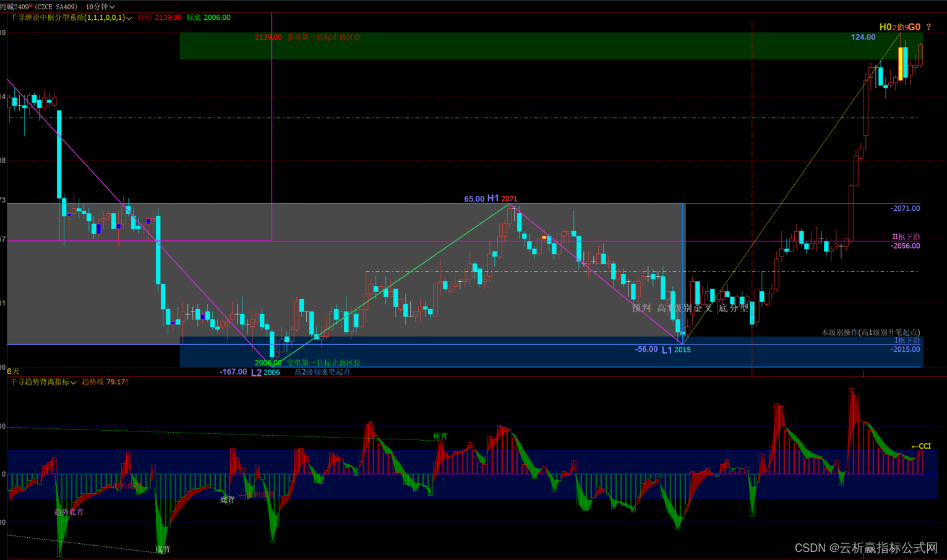Click the ←CCI label in indicator panel
Screen dimensions: 947x560
click(x=921, y=446)
